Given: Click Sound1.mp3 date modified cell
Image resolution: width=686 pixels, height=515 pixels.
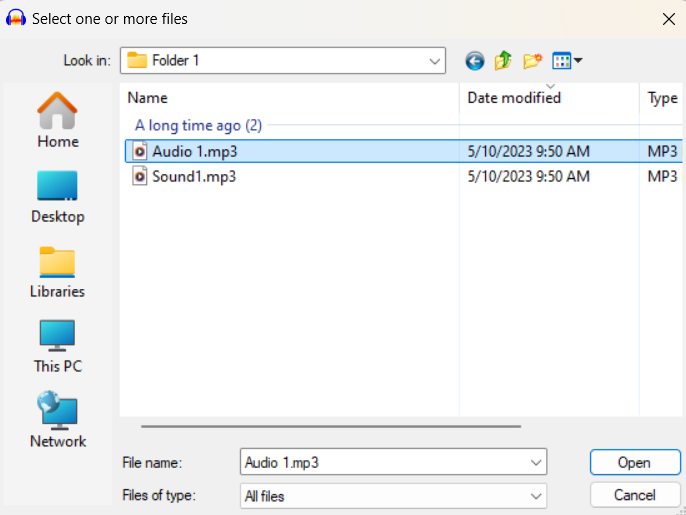Looking at the screenshot, I should (x=528, y=176).
